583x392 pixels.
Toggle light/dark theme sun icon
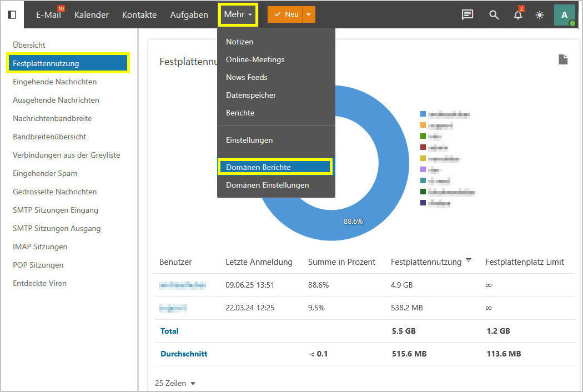(540, 15)
